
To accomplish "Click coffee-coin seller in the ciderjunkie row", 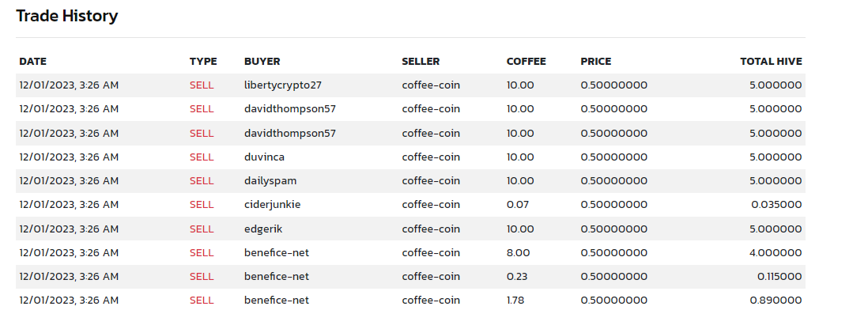I will click(x=431, y=204).
